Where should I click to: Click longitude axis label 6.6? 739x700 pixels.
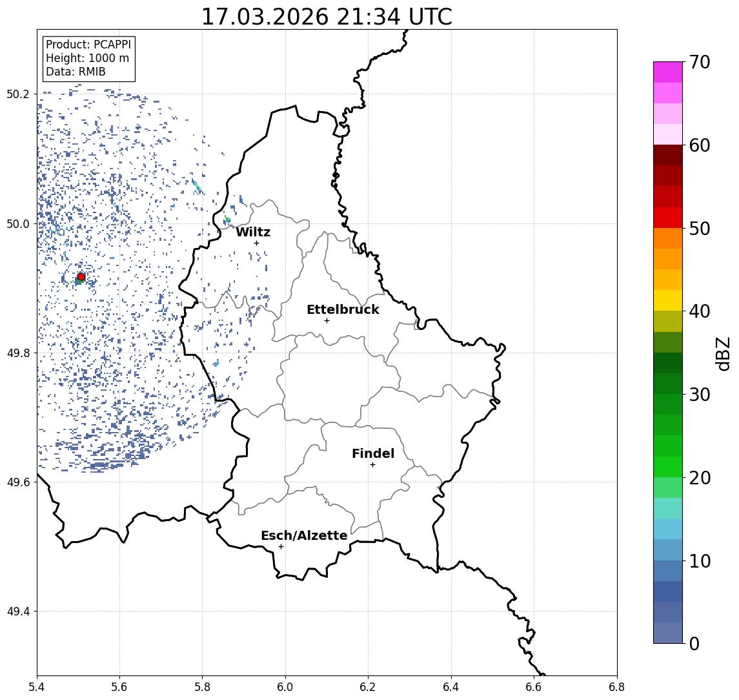tap(534, 687)
